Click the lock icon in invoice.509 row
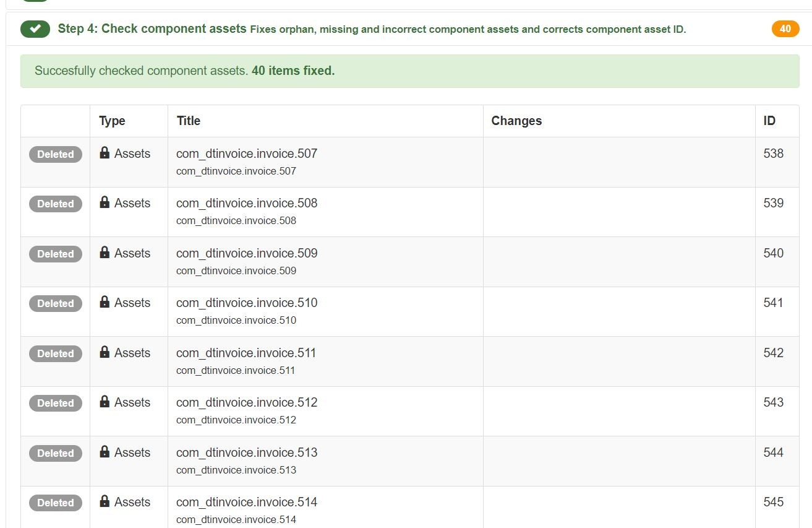 (x=105, y=253)
